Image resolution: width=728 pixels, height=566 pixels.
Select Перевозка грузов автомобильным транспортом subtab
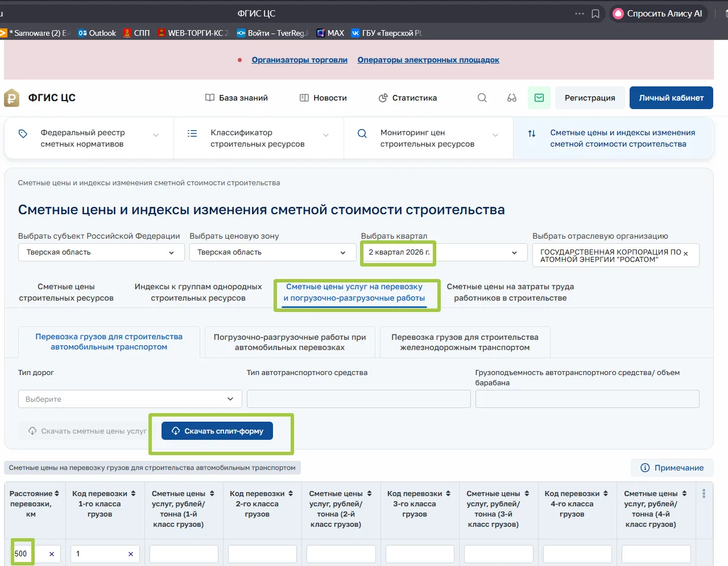coord(109,342)
